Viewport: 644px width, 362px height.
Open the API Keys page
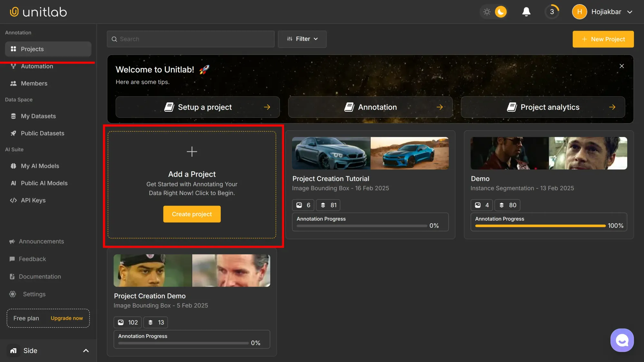(x=33, y=200)
